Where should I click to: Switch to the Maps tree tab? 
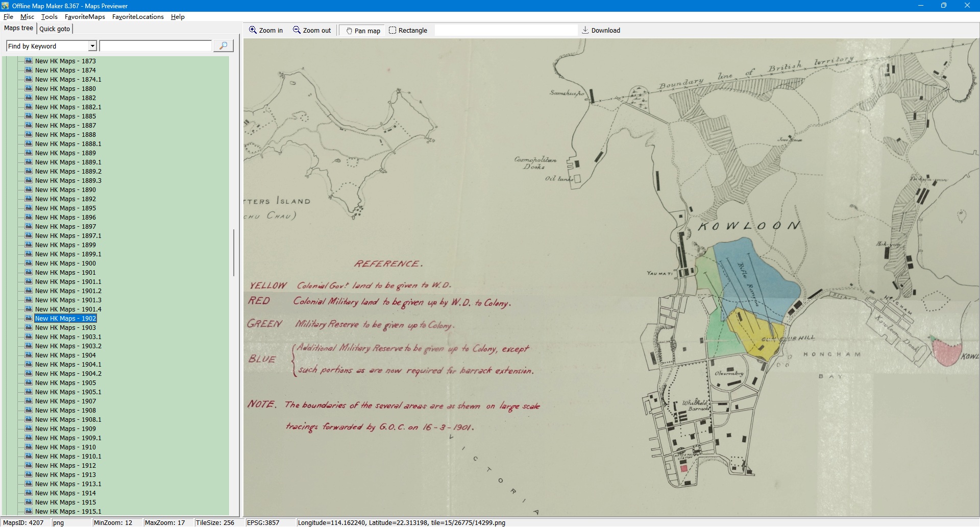[18, 28]
